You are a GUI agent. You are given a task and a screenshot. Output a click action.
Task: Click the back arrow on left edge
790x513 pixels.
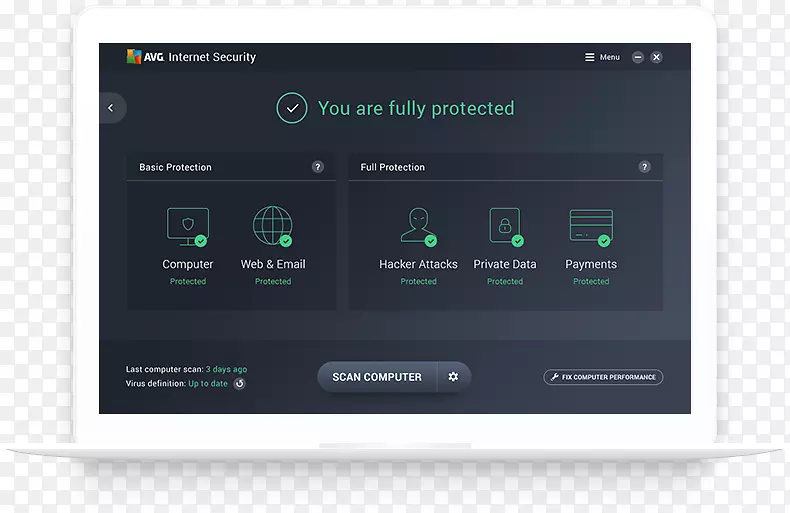111,108
